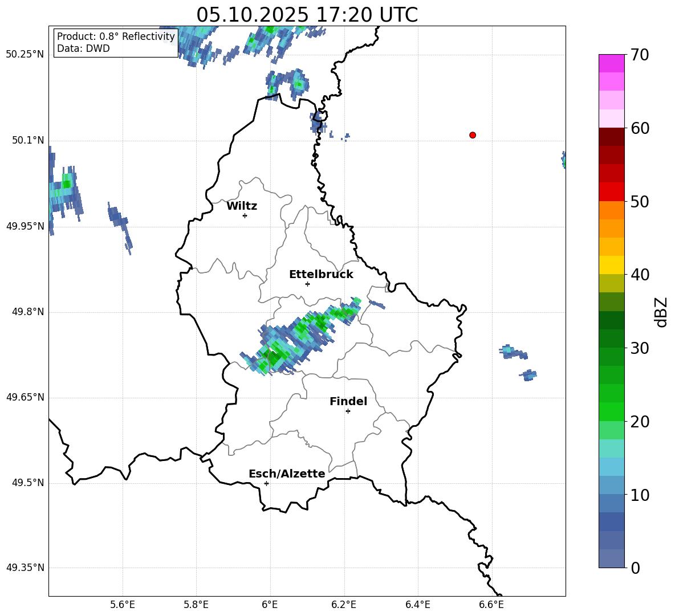Click the 5.8°E longitude label
Image resolution: width=675 pixels, height=616 pixels.
click(196, 605)
